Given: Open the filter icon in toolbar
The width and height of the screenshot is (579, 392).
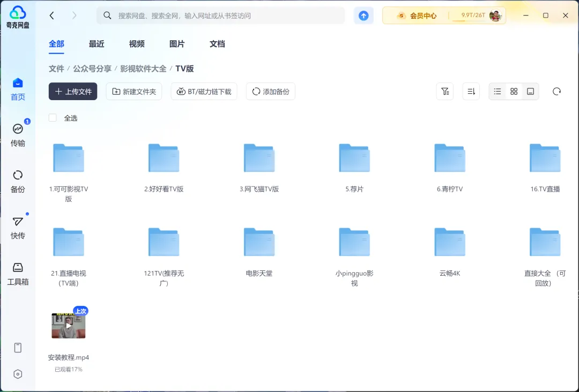Looking at the screenshot, I should coord(445,92).
